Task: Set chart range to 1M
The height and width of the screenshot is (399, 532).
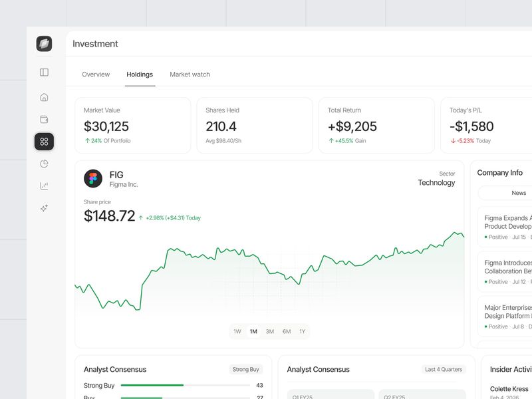Action: (x=253, y=331)
